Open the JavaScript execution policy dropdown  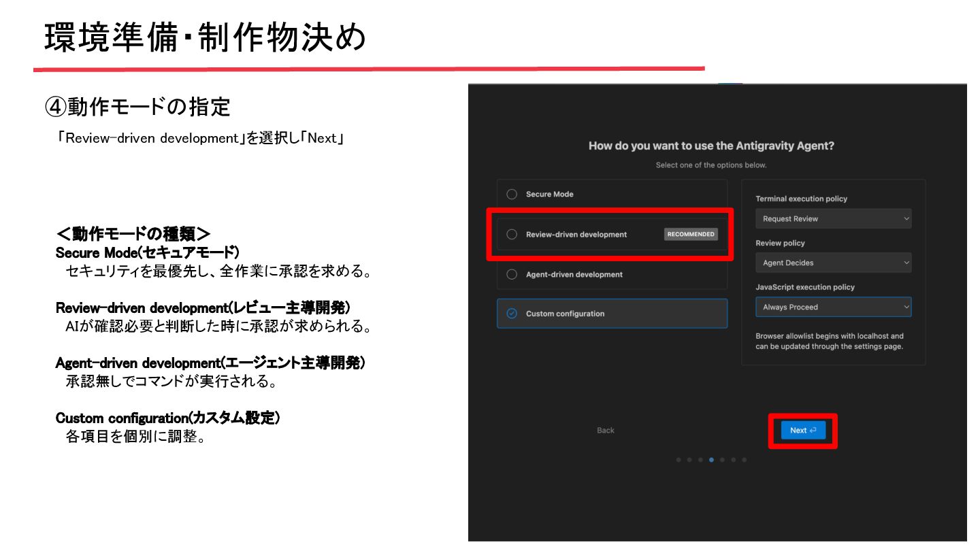click(833, 307)
